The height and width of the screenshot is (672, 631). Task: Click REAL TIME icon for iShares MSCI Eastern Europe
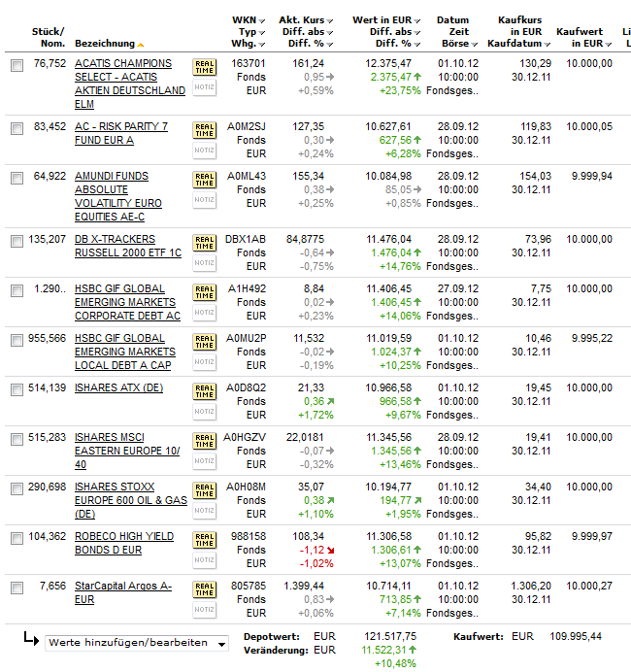pyautogui.click(x=204, y=441)
